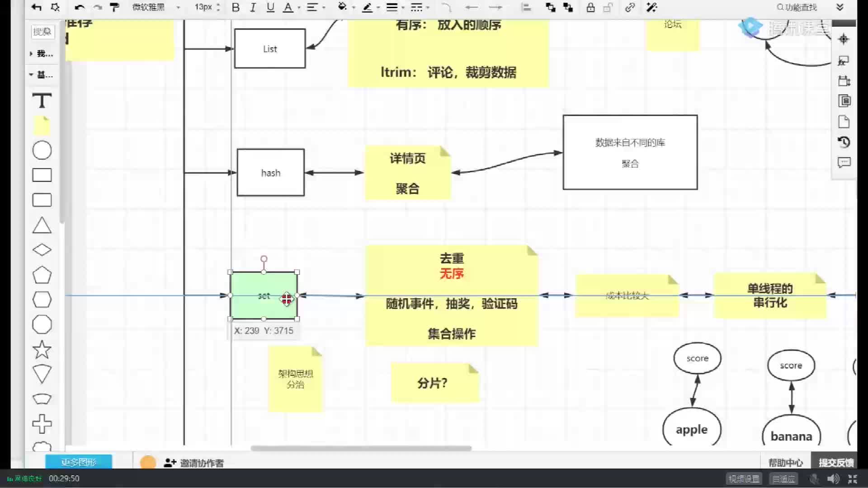Click the undo arrow in the toolbar
Viewport: 868px width, 488px height.
[x=80, y=7]
